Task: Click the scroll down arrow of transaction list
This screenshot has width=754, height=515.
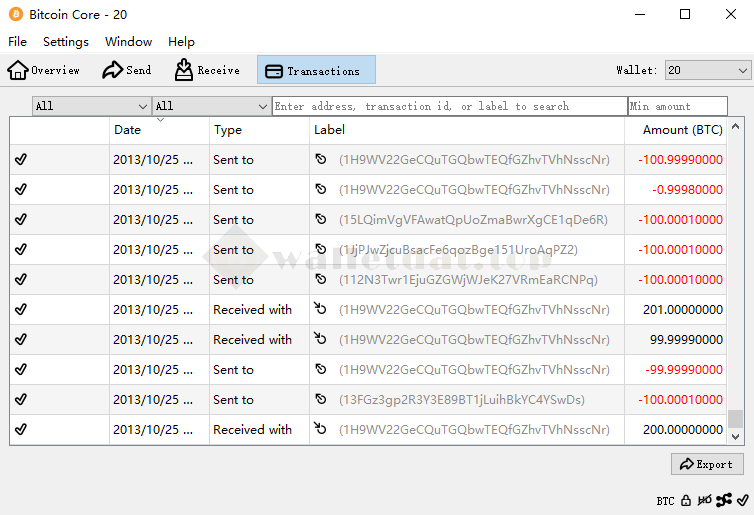Action: pyautogui.click(x=736, y=437)
